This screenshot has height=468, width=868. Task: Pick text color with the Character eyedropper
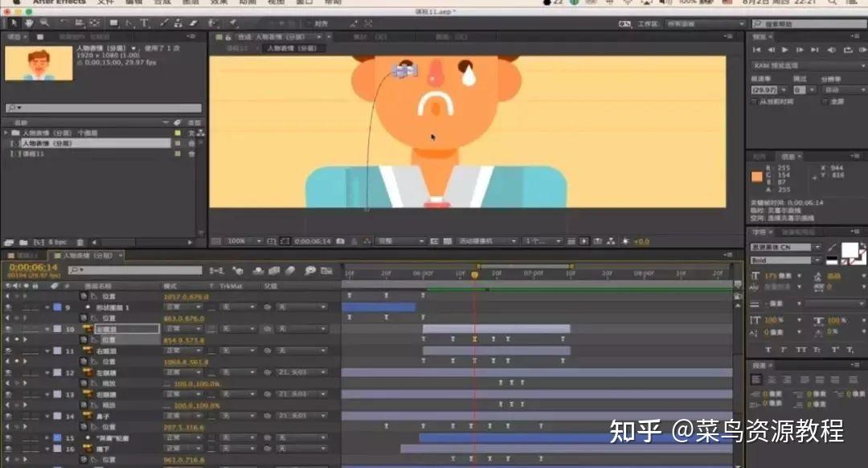832,248
